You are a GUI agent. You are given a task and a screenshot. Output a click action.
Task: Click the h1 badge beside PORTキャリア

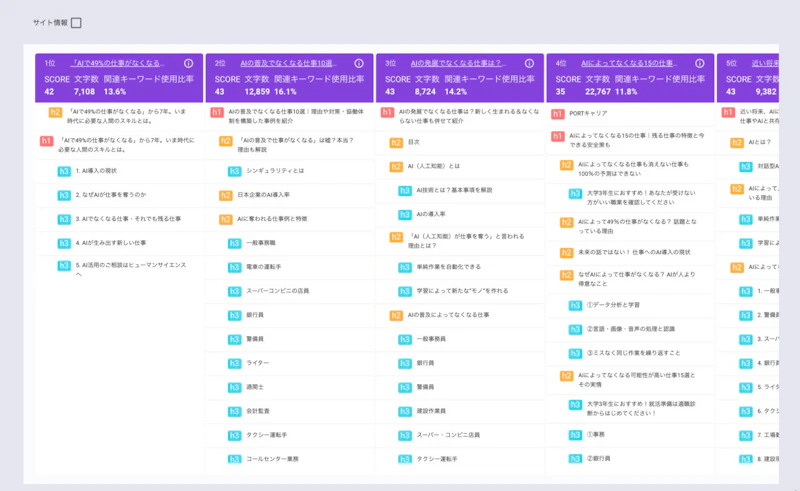[557, 113]
